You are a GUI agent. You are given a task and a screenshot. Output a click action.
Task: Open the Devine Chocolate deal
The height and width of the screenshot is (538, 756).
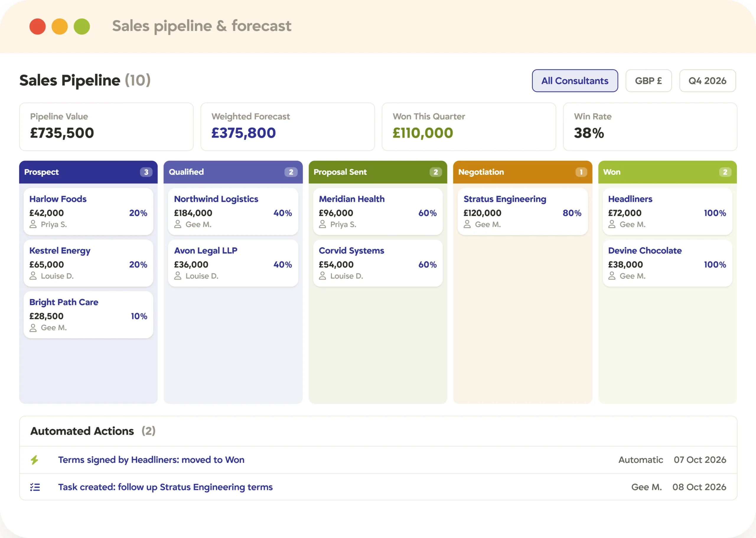[x=667, y=263]
